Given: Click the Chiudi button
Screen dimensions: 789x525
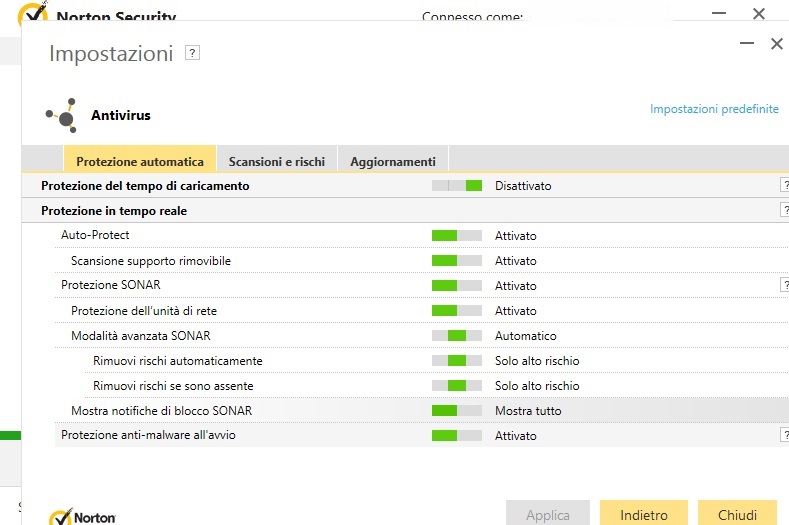Looking at the screenshot, I should (737, 514).
